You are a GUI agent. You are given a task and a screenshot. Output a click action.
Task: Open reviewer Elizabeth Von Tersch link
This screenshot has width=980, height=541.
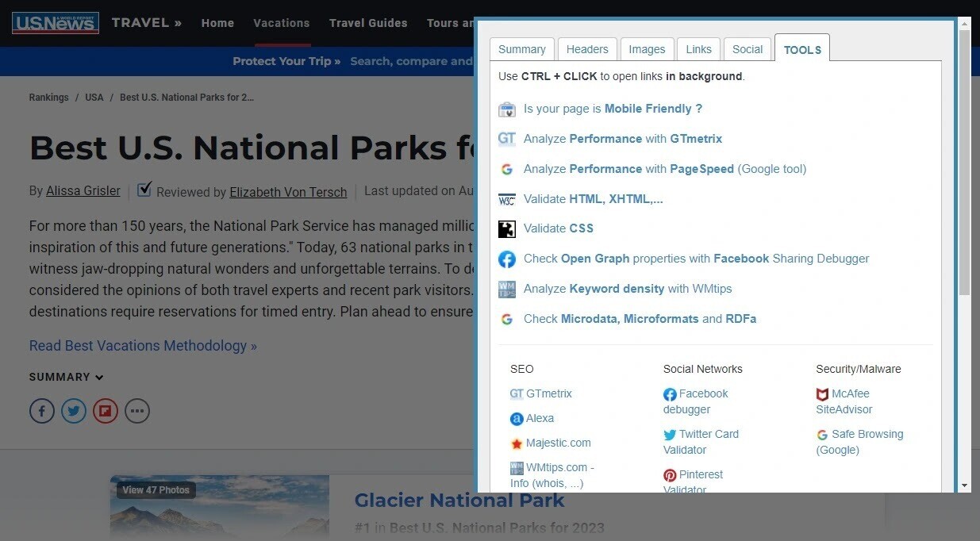[288, 192]
